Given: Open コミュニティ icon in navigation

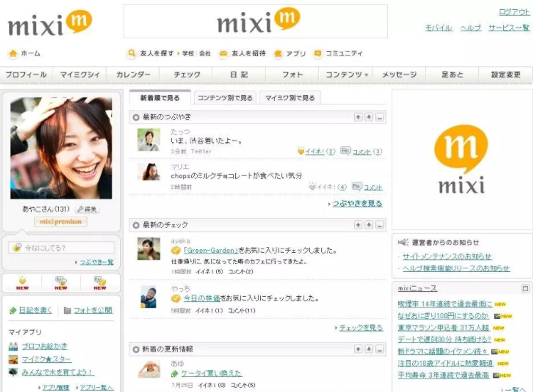Looking at the screenshot, I should pos(318,53).
